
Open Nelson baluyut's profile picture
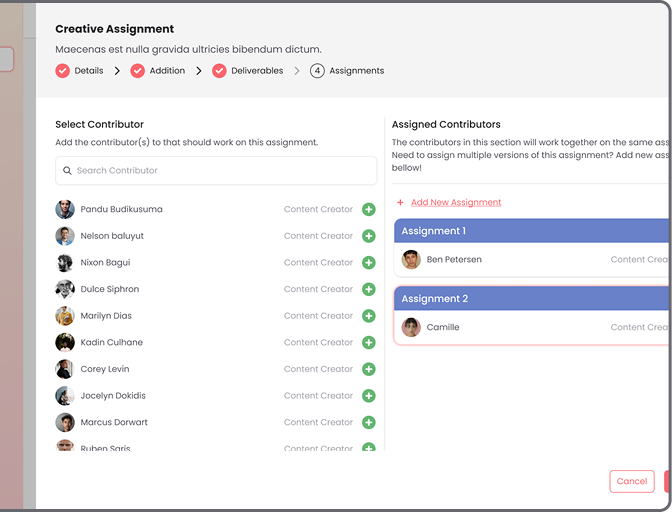(65, 236)
